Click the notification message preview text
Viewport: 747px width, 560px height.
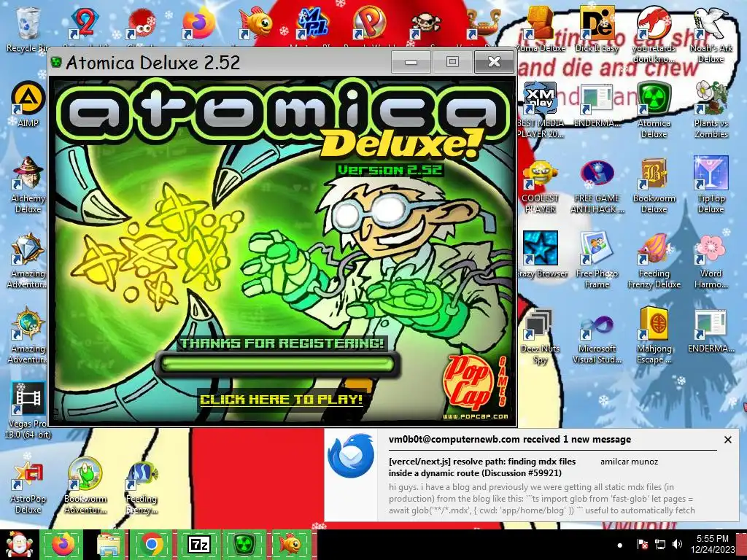[542, 499]
